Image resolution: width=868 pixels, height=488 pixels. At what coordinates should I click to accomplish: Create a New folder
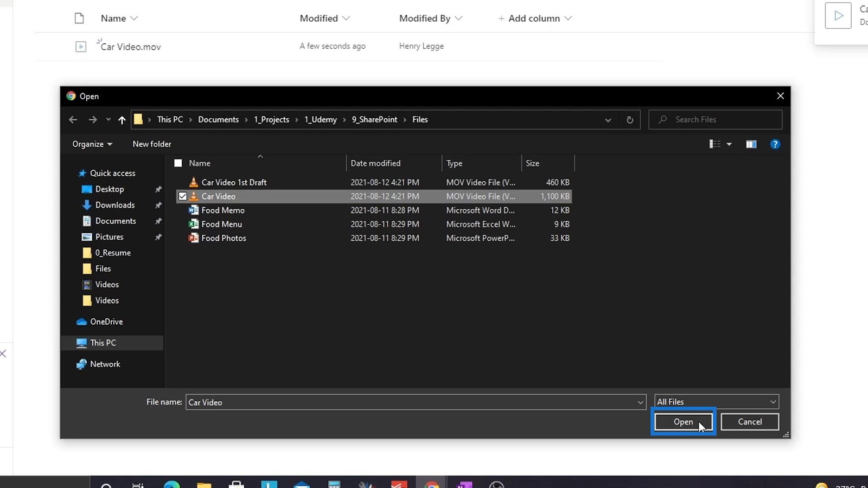coord(152,144)
